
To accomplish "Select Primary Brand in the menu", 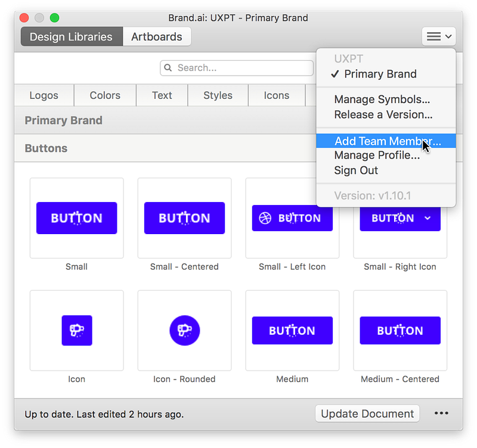I will point(386,74).
